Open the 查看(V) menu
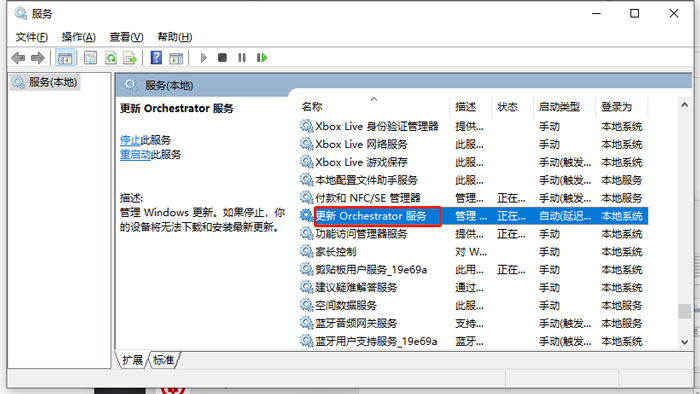 (x=126, y=37)
